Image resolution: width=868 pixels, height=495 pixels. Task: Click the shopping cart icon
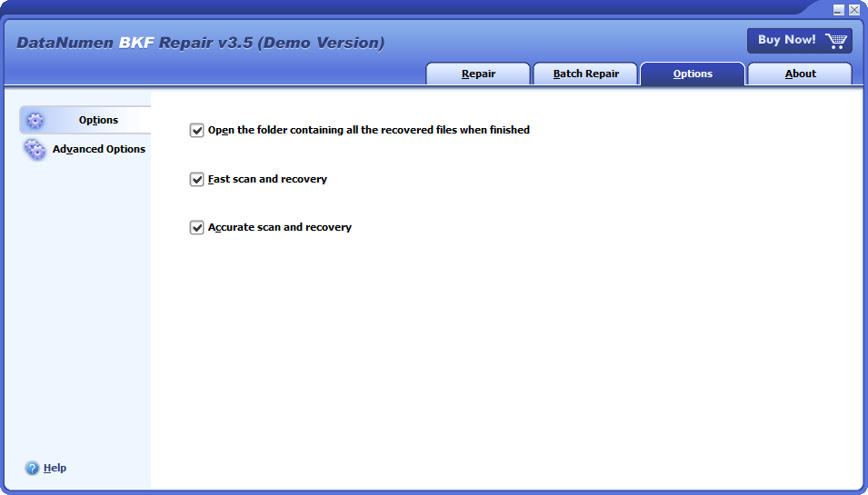[x=836, y=40]
